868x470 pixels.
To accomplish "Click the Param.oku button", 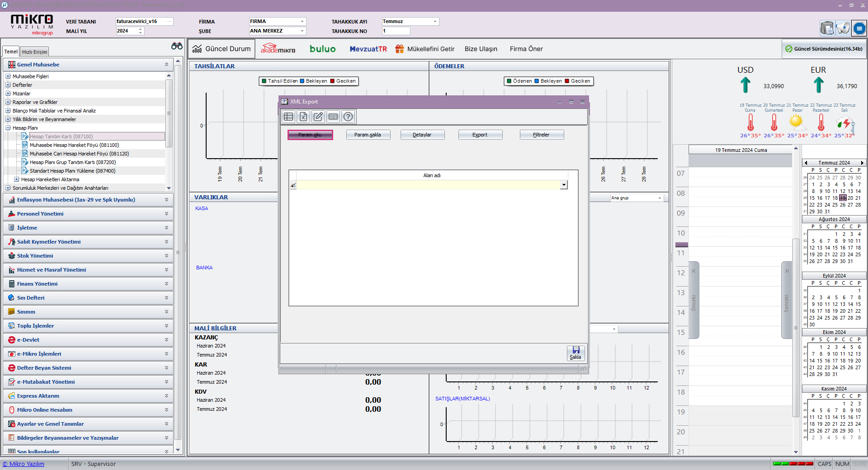I will coord(310,135).
